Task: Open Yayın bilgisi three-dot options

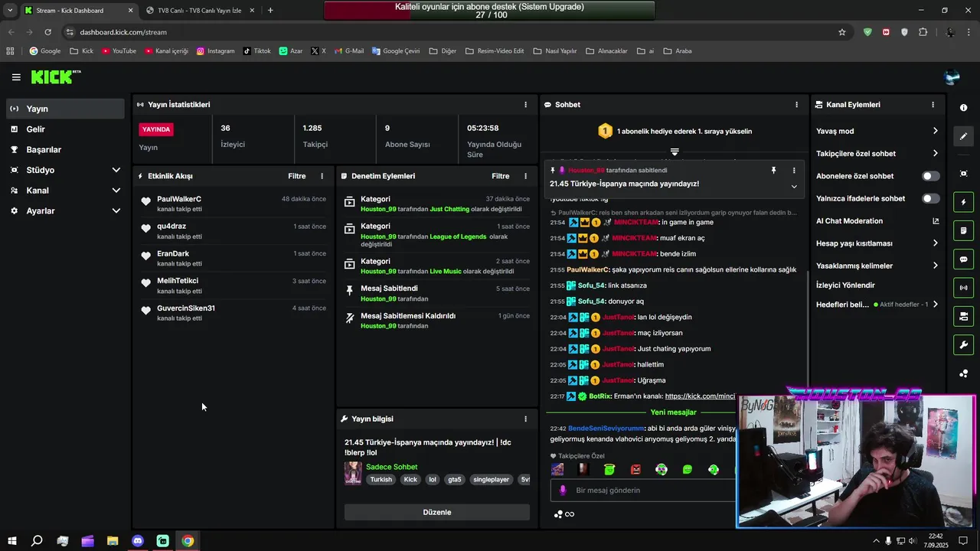Action: point(525,419)
